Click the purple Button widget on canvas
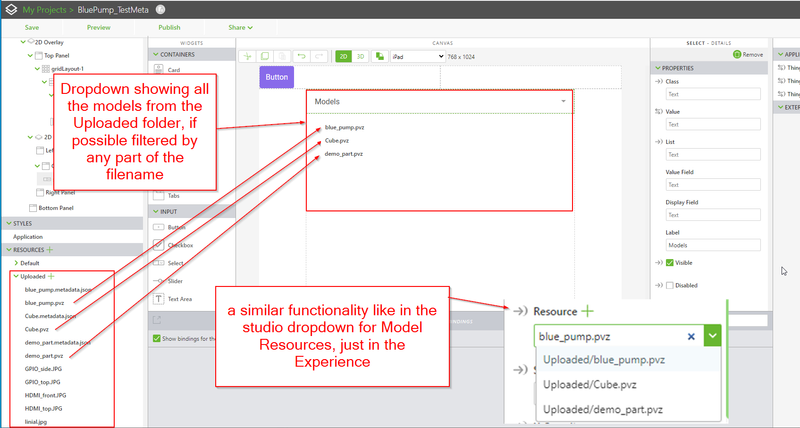800x428 pixels. click(277, 77)
